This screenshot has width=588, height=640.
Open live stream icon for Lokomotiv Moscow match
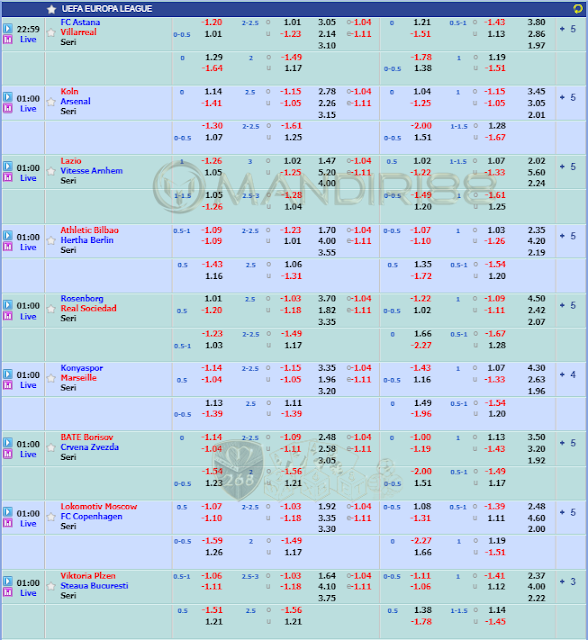[x=8, y=512]
